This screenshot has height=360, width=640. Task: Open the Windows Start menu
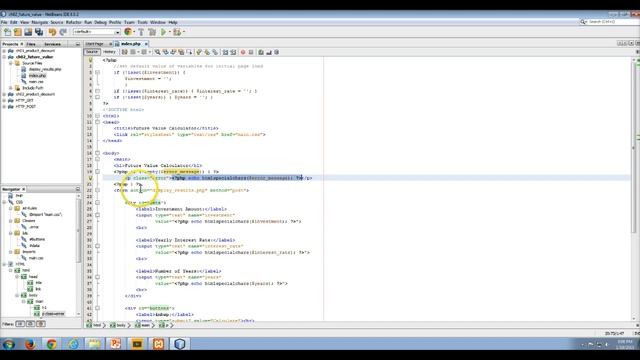(9, 344)
